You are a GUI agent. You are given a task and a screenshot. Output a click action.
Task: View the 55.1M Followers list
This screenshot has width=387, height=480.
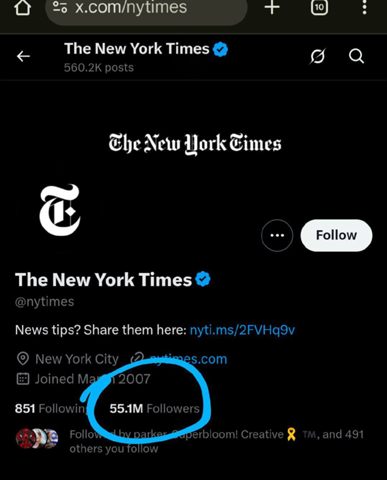pyautogui.click(x=155, y=408)
